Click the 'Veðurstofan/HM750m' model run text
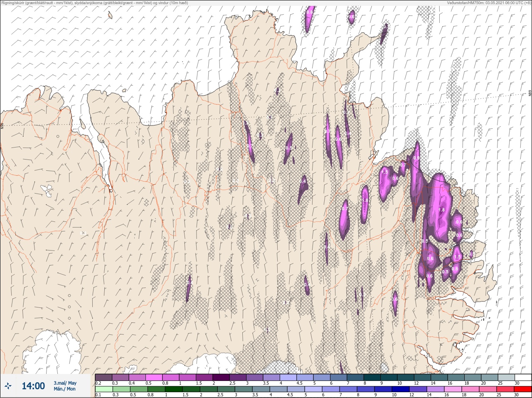 point(489,3)
